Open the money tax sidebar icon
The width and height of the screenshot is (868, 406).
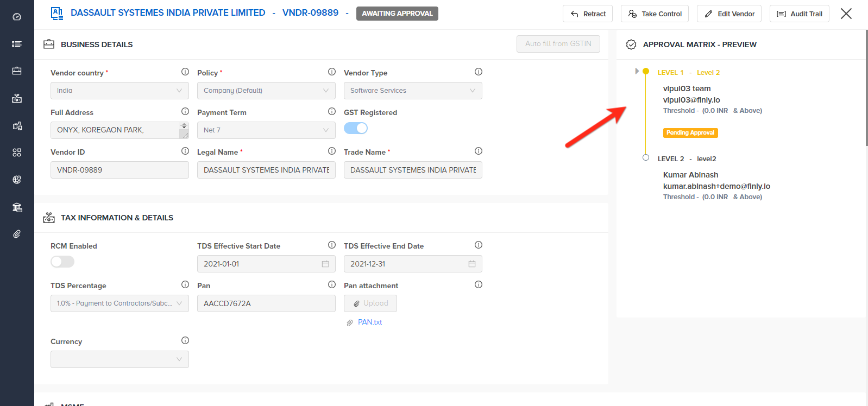(x=17, y=98)
